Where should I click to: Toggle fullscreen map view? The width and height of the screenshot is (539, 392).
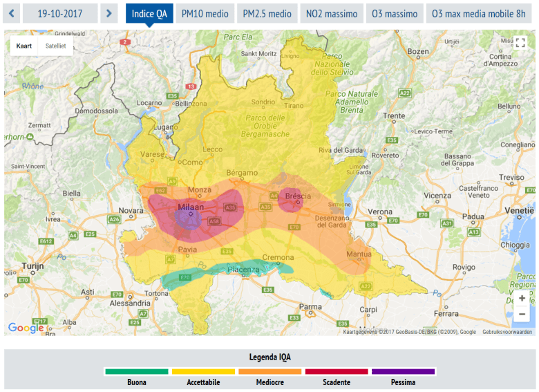pos(521,43)
